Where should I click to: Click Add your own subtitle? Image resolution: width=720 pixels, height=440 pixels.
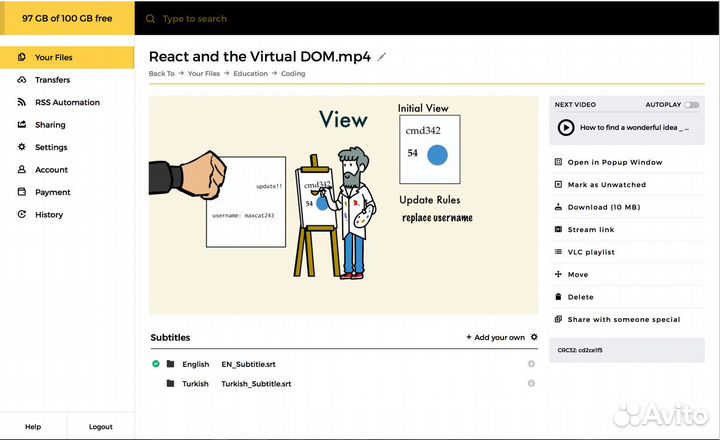point(496,337)
